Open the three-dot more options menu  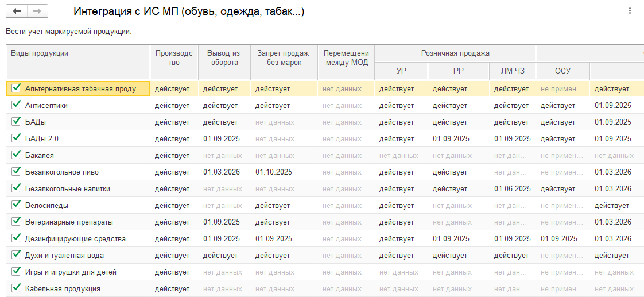pos(630,11)
